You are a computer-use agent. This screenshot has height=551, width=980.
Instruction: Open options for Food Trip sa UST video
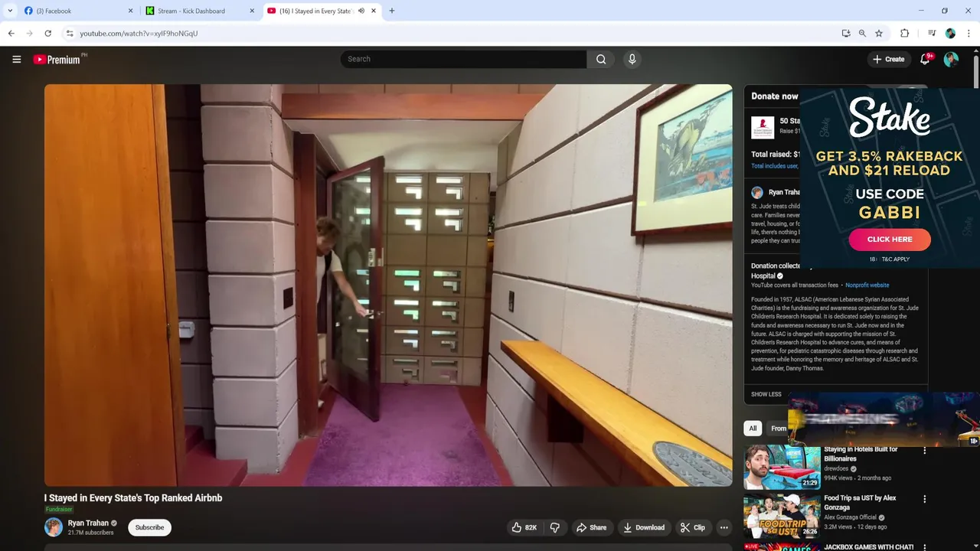924,499
